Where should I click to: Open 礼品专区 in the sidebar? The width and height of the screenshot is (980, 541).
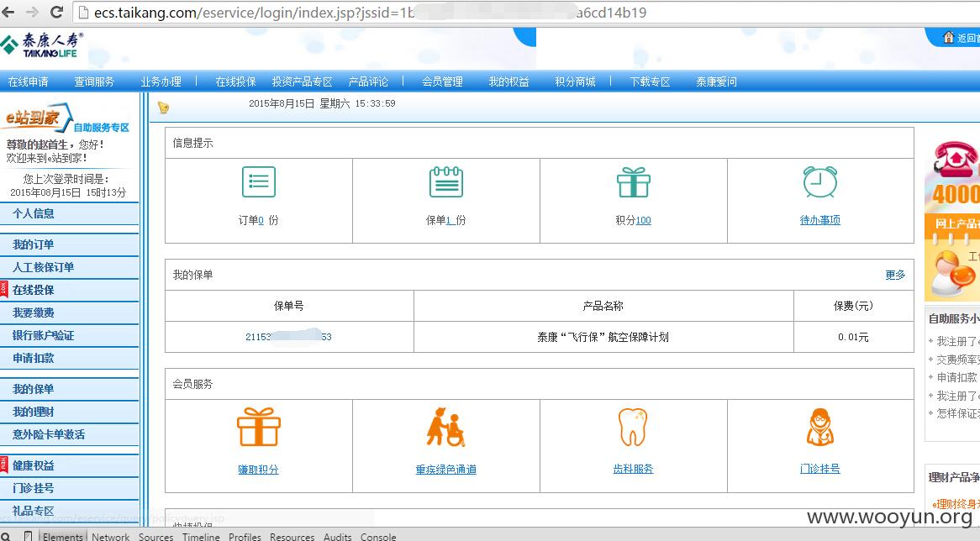point(70,511)
